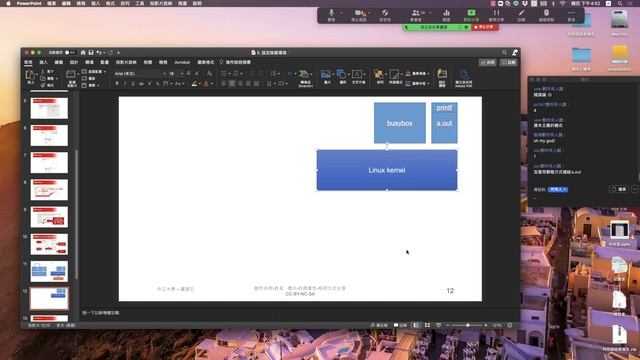Click the Increase Font Size icon
This screenshot has height=360, width=640.
(189, 73)
